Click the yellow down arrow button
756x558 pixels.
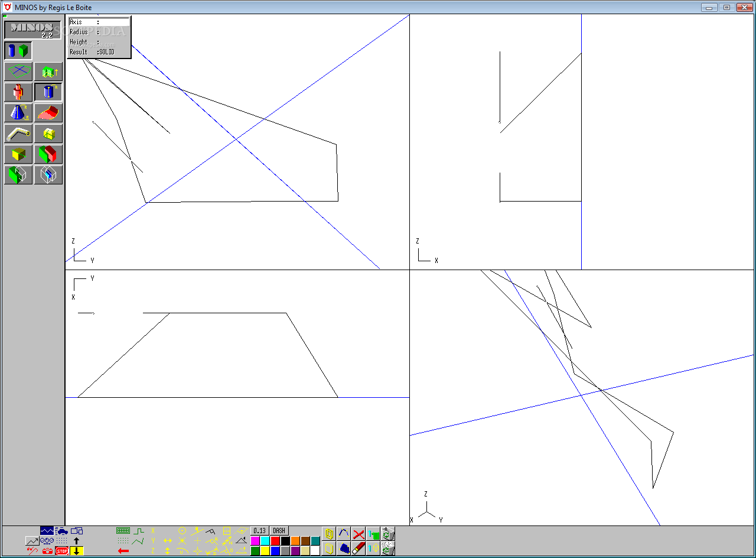pyautogui.click(x=77, y=551)
